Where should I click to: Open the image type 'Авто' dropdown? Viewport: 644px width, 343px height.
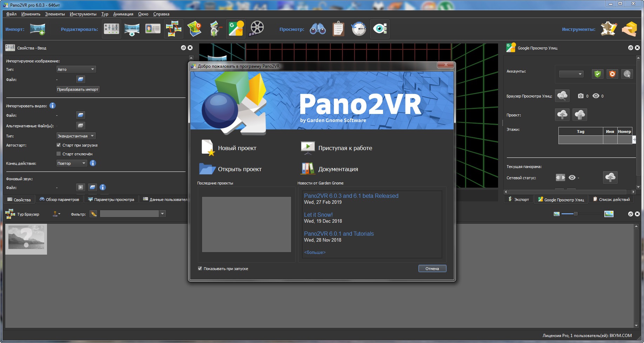pyautogui.click(x=76, y=69)
